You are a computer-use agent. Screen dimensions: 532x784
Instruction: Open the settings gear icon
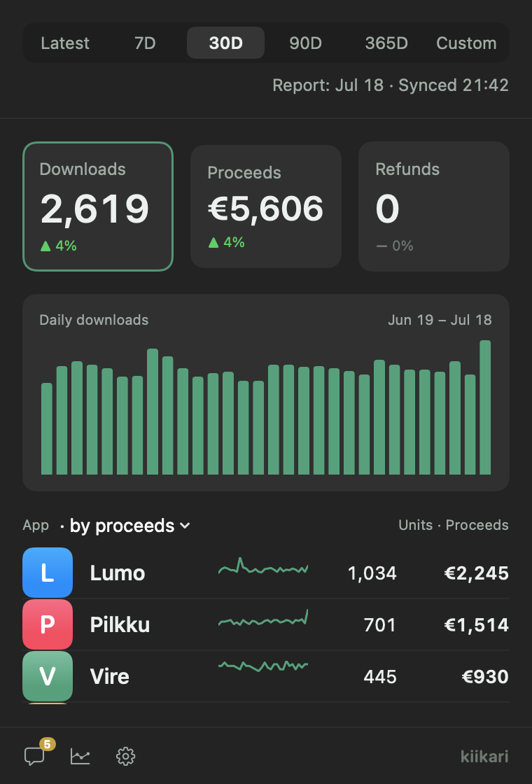125,756
